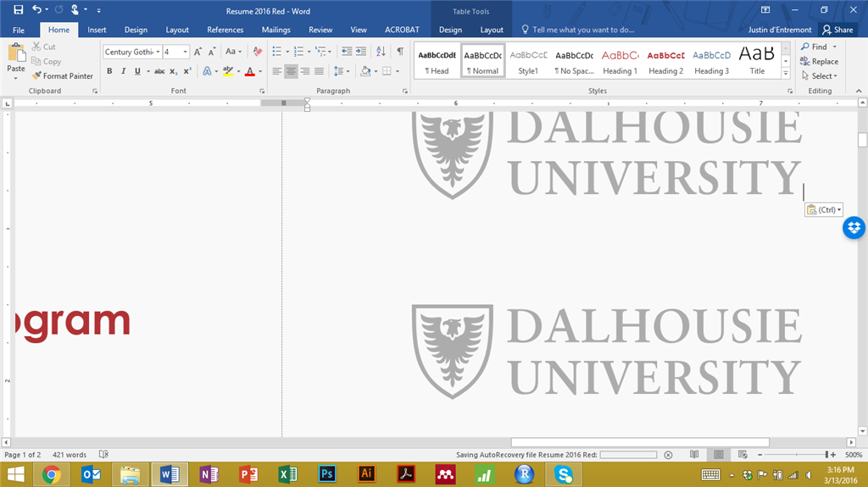868x487 pixels.
Task: Apply justify alignment
Action: [x=319, y=71]
